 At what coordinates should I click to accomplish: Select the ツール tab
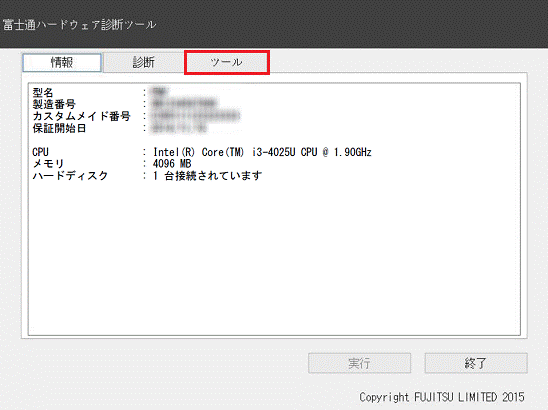[x=227, y=63]
